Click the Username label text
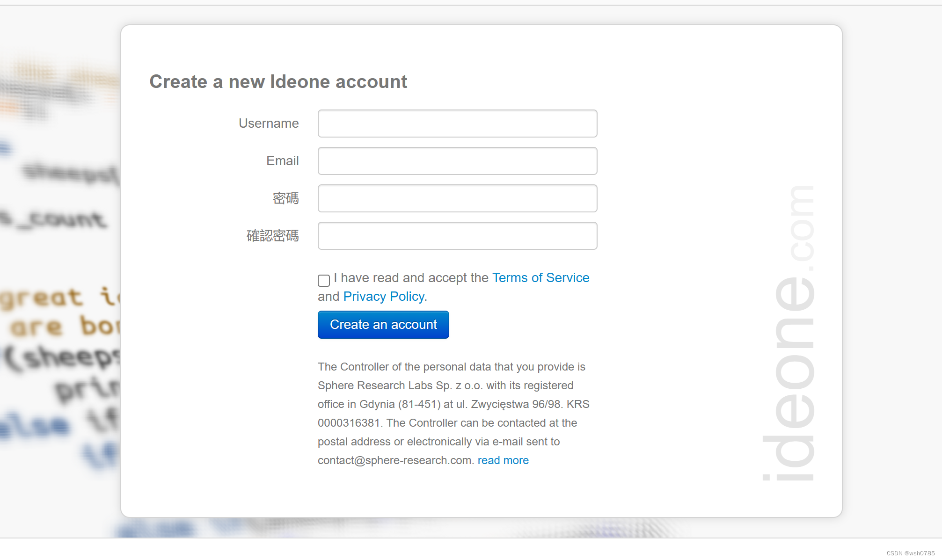Image resolution: width=942 pixels, height=560 pixels. (269, 124)
